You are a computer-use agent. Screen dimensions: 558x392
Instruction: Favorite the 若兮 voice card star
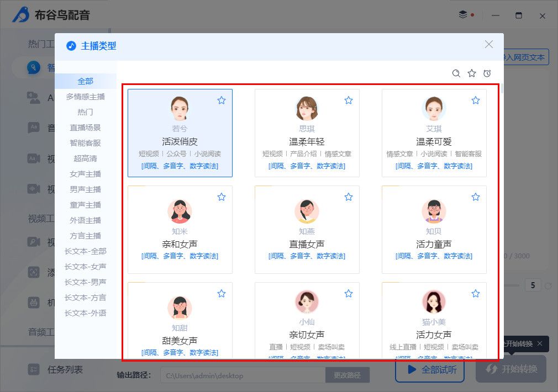[x=222, y=100]
